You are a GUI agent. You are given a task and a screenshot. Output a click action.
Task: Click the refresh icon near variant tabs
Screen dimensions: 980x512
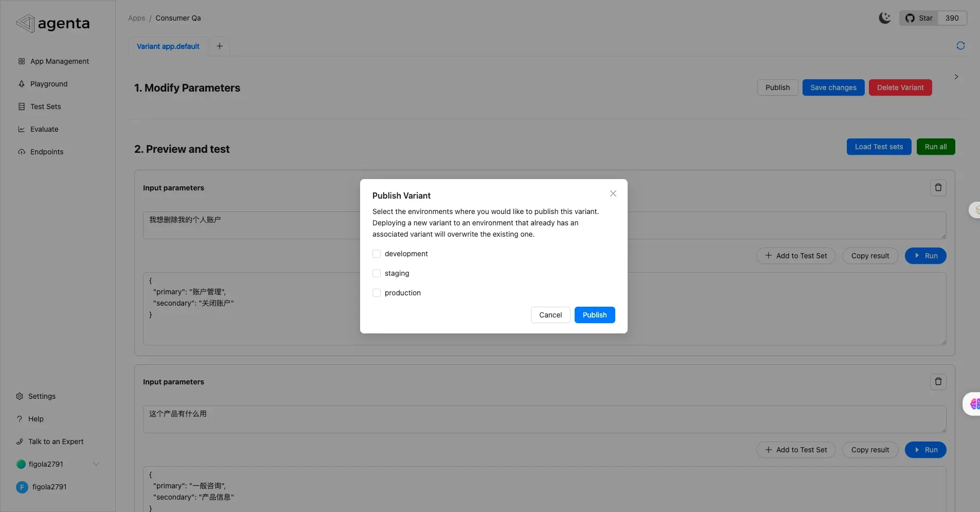click(960, 46)
